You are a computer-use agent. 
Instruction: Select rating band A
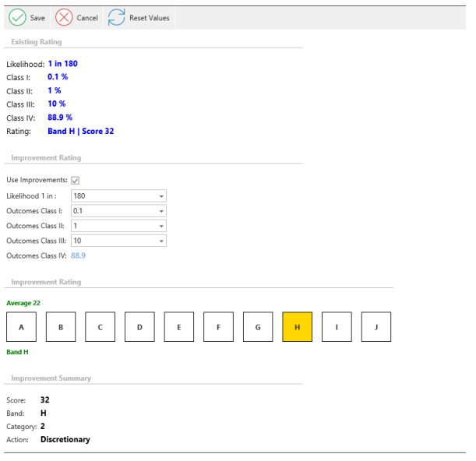[21, 327]
